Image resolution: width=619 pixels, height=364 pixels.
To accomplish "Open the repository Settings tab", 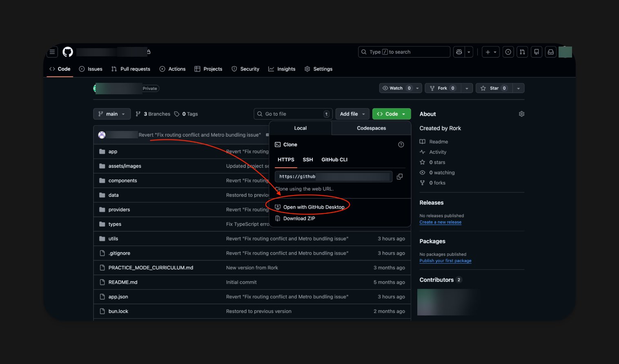I will pos(318,69).
